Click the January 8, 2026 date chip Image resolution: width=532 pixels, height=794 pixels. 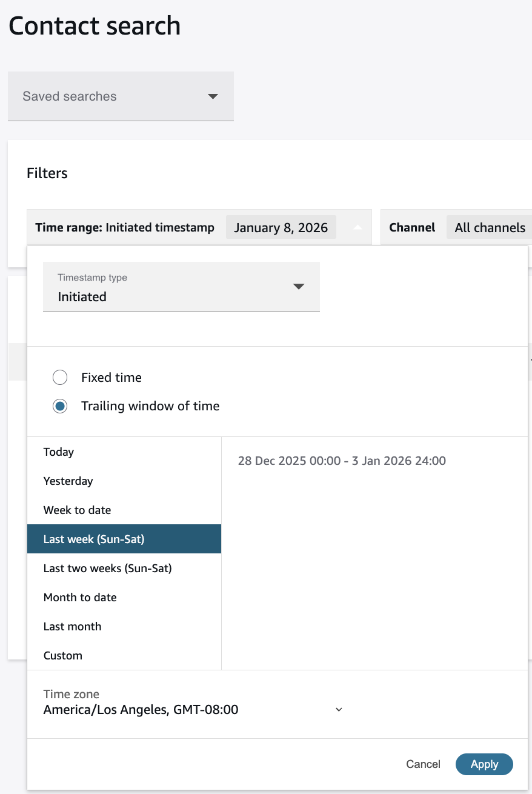[281, 228]
